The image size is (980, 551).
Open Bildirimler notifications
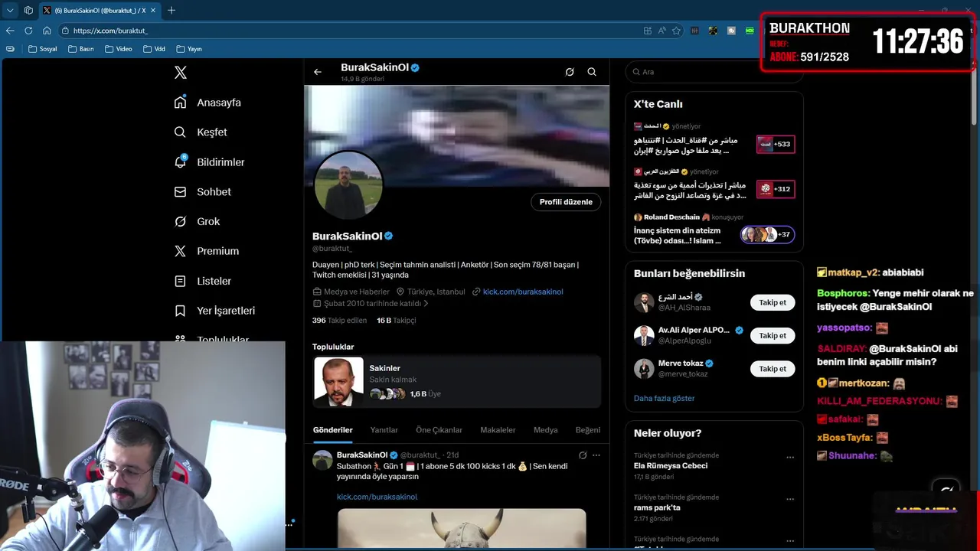pyautogui.click(x=209, y=162)
